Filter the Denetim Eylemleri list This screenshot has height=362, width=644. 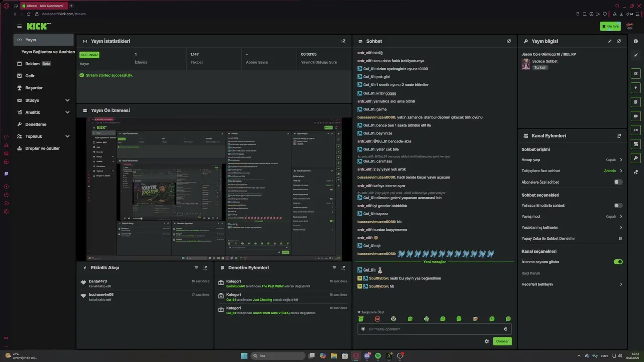click(334, 268)
